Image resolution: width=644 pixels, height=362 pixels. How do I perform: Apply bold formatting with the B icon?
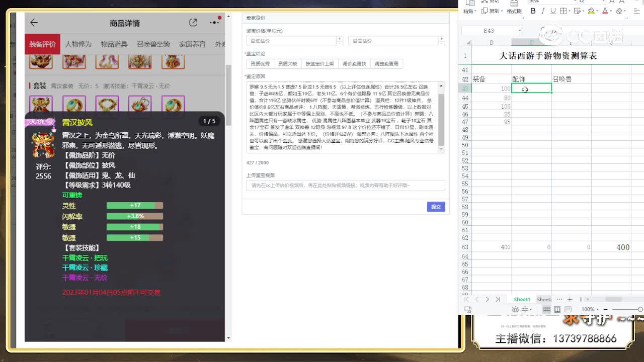533,11
